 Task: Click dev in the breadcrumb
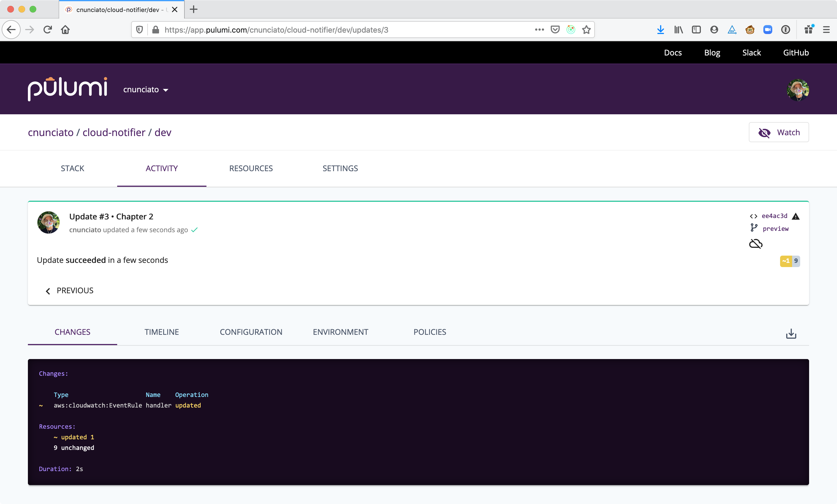click(x=163, y=132)
